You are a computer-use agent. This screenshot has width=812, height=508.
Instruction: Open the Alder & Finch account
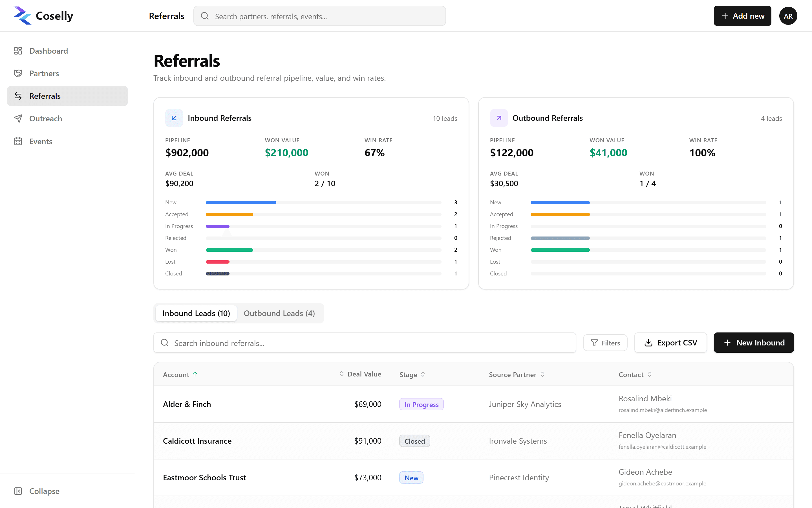(x=187, y=404)
